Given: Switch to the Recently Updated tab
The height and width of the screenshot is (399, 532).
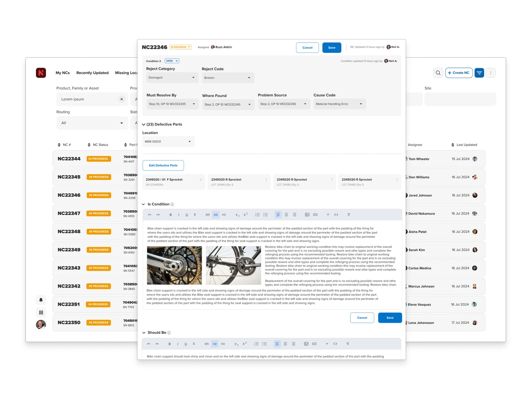Looking at the screenshot, I should coord(92,73).
